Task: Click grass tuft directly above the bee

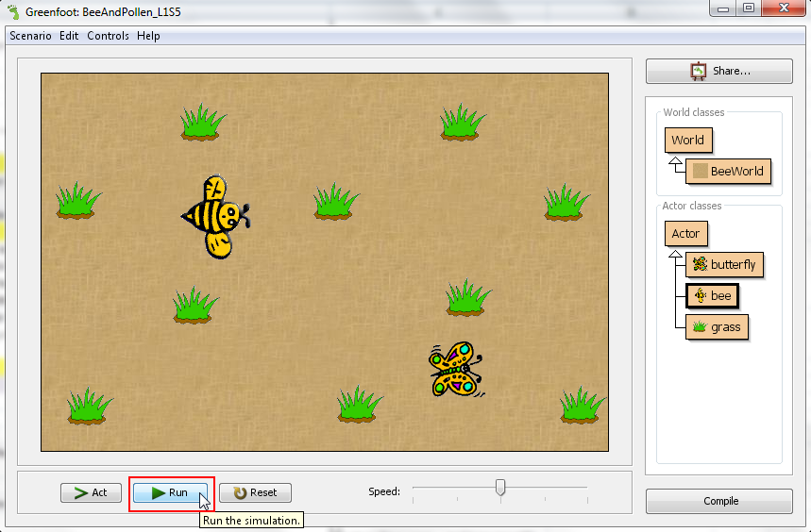Action: pos(203,122)
